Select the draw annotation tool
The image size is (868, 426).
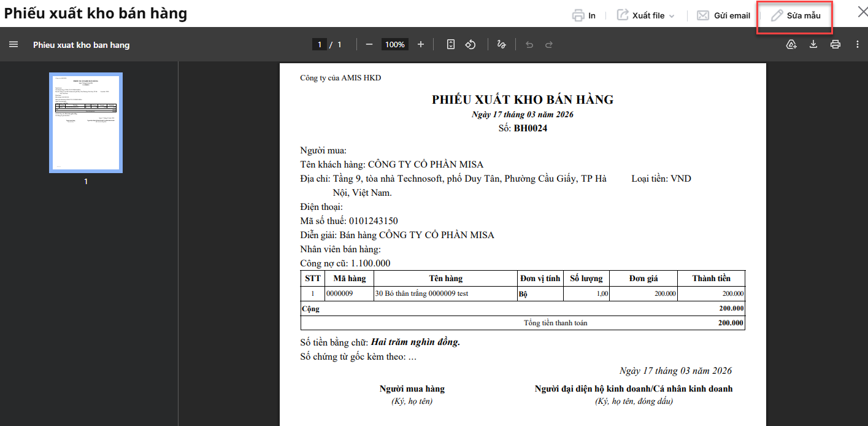click(x=501, y=44)
